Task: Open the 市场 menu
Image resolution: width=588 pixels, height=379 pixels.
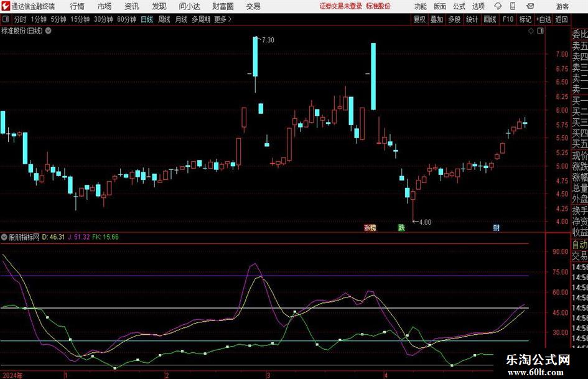Action: pos(105,6)
